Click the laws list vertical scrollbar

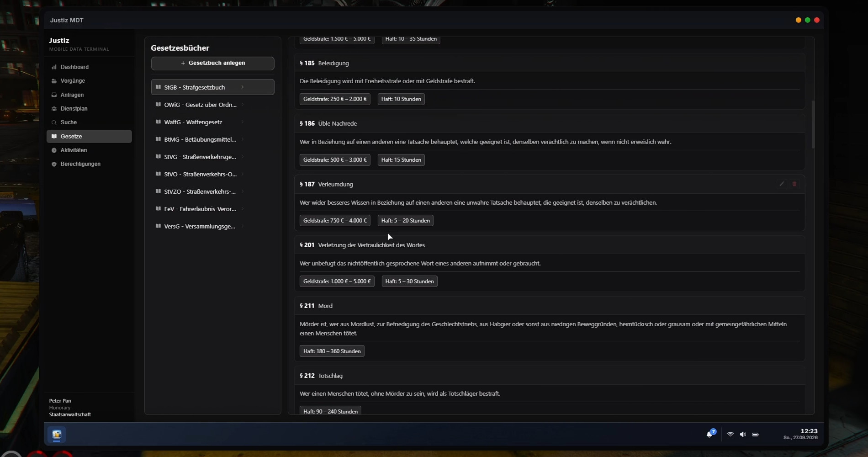(813, 124)
